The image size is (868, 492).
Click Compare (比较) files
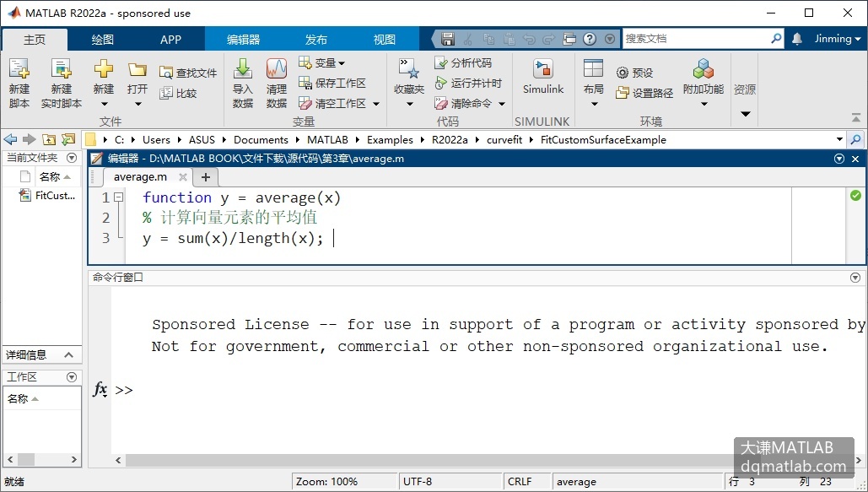[178, 93]
